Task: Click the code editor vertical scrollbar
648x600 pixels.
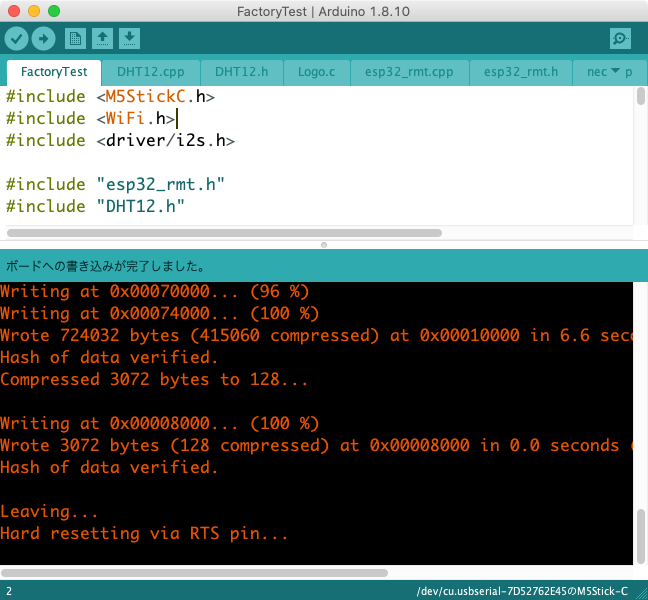Action: click(x=641, y=96)
